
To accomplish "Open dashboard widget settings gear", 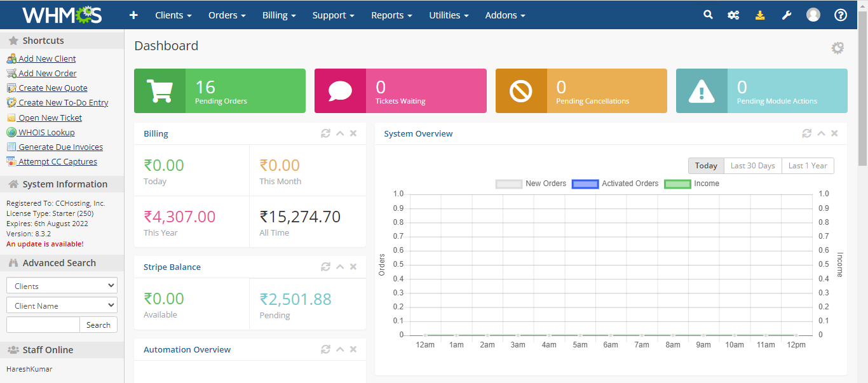I will click(x=837, y=48).
